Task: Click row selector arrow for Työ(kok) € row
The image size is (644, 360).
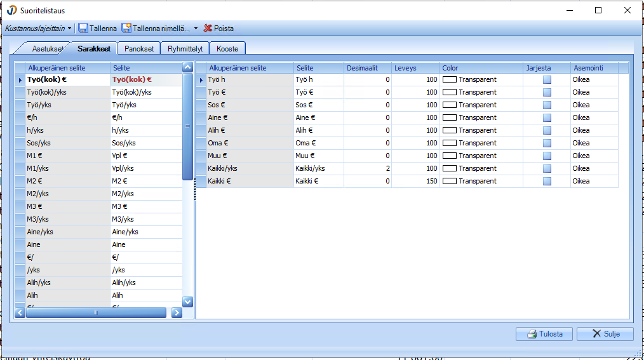Action: (20, 80)
